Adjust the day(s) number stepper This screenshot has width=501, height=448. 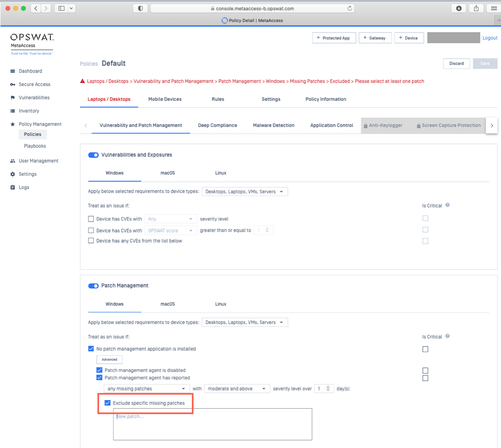click(x=328, y=389)
